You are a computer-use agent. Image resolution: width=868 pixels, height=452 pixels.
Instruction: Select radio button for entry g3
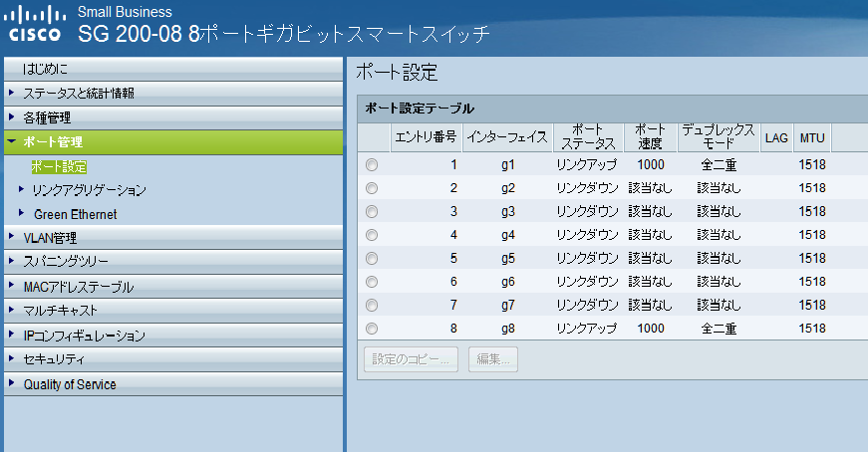pyautogui.click(x=372, y=211)
